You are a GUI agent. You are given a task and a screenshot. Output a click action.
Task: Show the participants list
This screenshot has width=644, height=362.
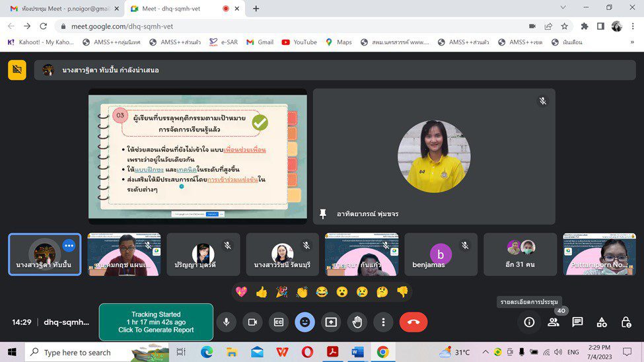click(x=554, y=322)
